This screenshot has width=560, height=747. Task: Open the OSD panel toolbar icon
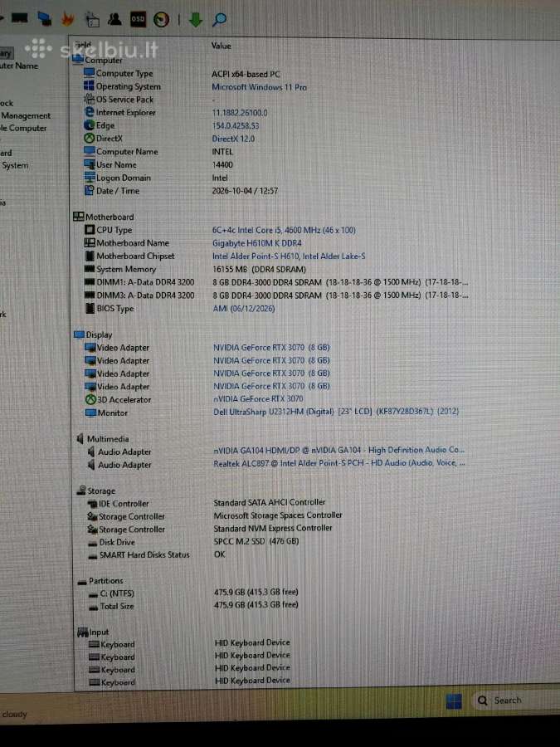point(138,20)
